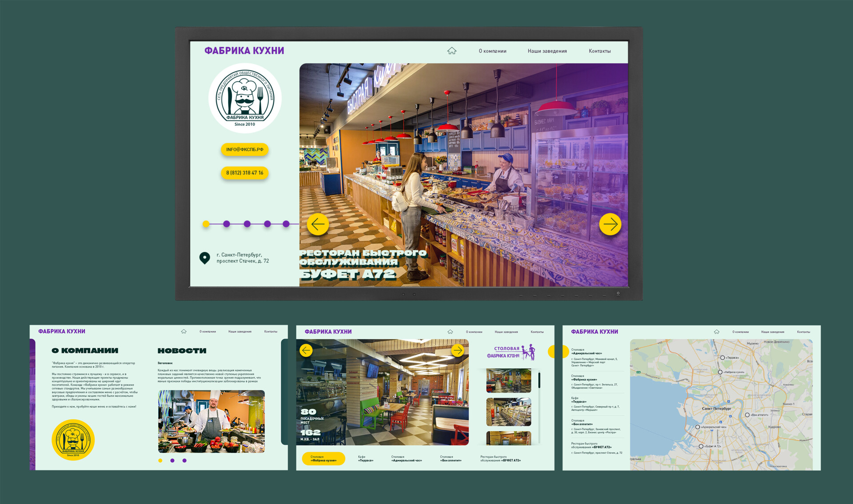Select second purple dot on slide timeline
853x504 pixels.
[x=247, y=224]
